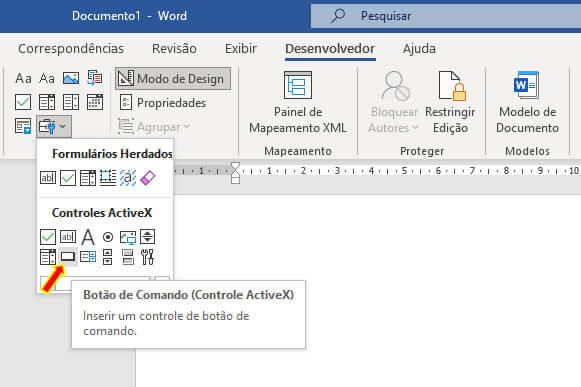Open Modelo de Documento dialog
Screen dimensions: 581x387
coord(527,103)
